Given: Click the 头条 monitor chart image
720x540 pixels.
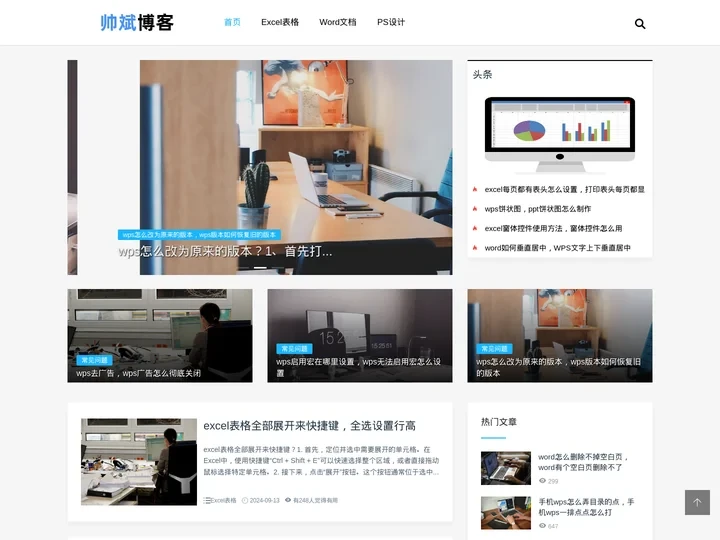Looking at the screenshot, I should point(560,135).
